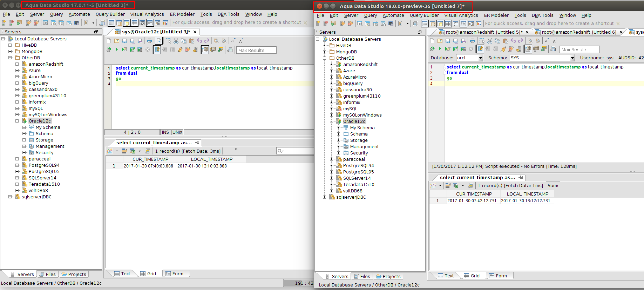
Task: Collapse OtherDB folder in 17.0 Servers tree
Action: point(10,58)
